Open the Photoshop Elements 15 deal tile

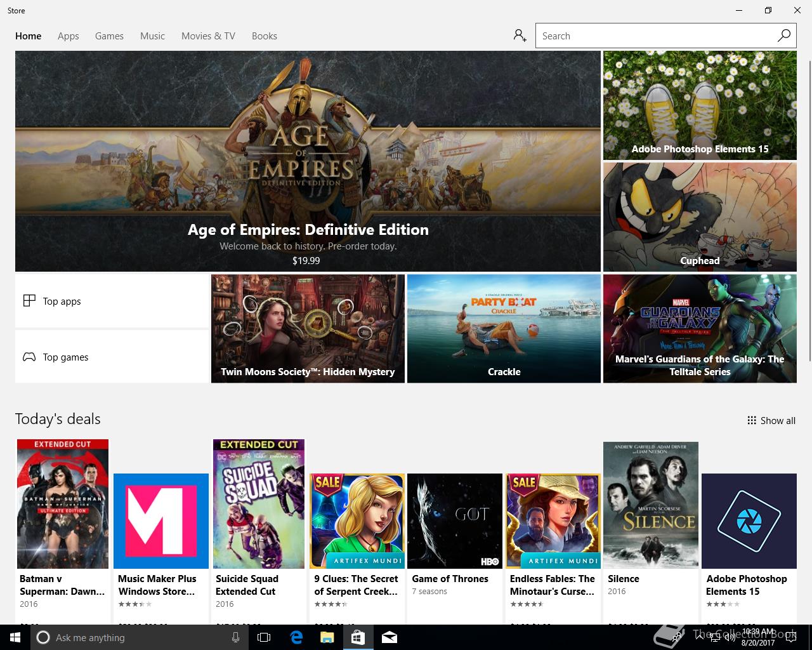pos(749,521)
